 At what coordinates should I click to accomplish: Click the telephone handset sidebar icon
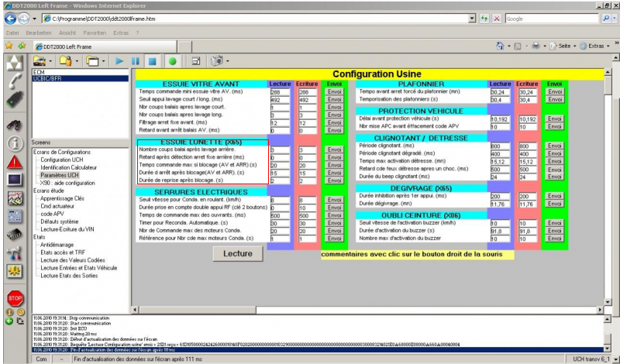click(x=15, y=81)
